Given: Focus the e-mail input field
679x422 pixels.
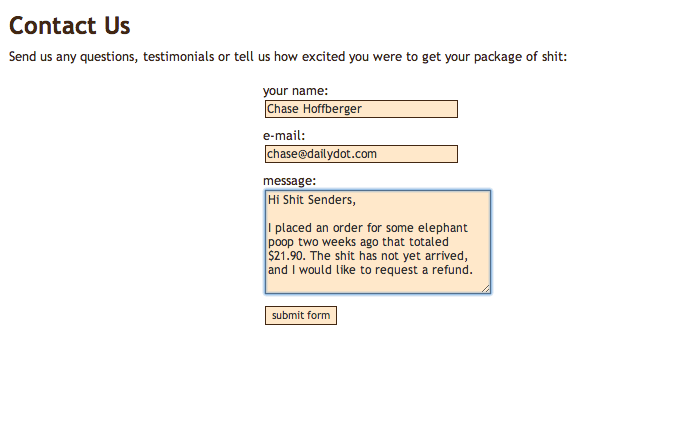Looking at the screenshot, I should pyautogui.click(x=360, y=154).
